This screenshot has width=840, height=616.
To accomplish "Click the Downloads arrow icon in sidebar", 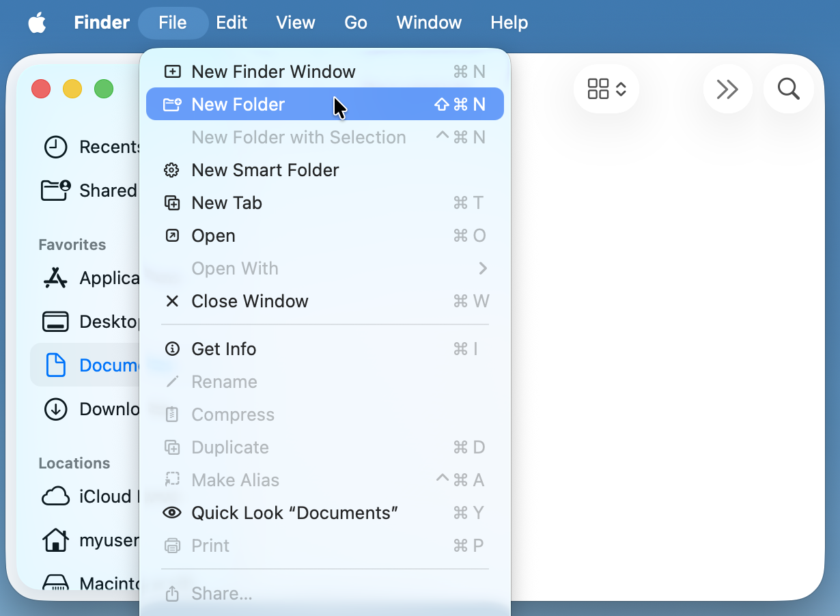I will [55, 409].
